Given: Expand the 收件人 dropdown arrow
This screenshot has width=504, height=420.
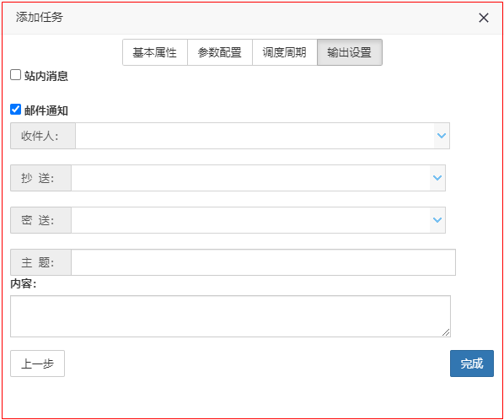Looking at the screenshot, I should click(442, 136).
